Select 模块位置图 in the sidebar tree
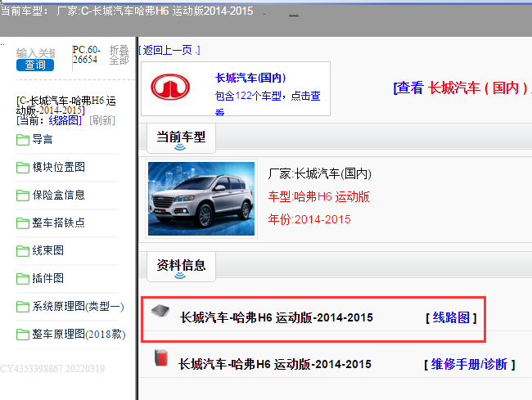The width and height of the screenshot is (532, 400). 58,167
